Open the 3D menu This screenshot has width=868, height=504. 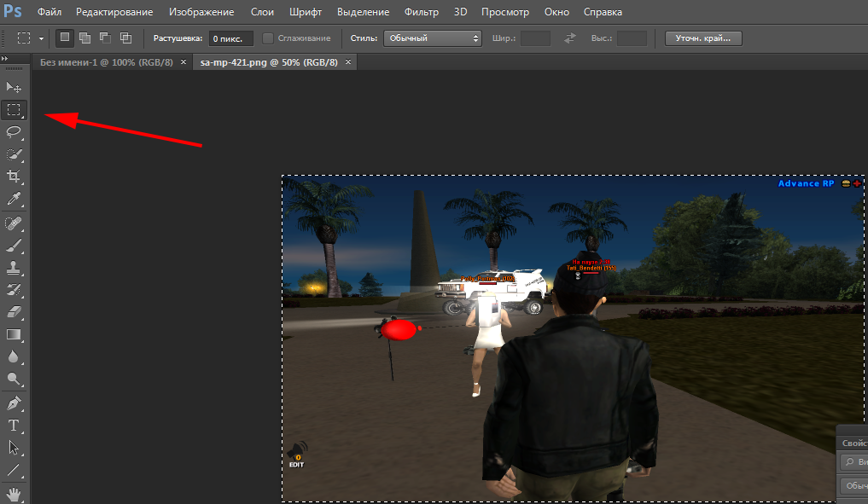[x=461, y=12]
